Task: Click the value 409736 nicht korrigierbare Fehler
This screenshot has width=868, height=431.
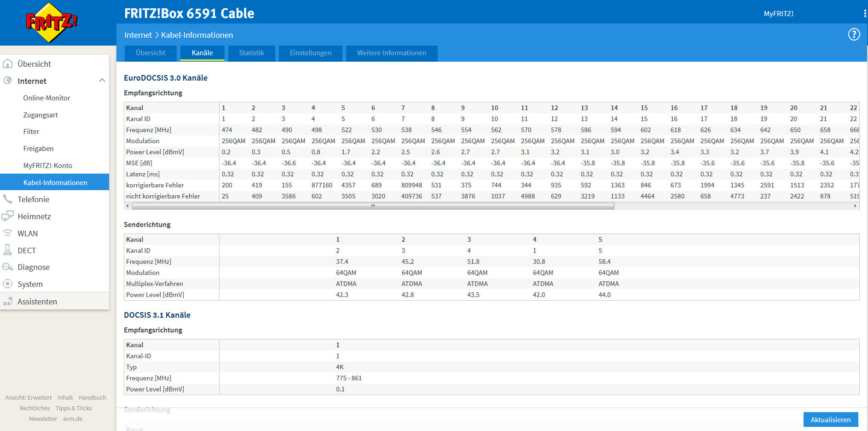Action: click(411, 196)
